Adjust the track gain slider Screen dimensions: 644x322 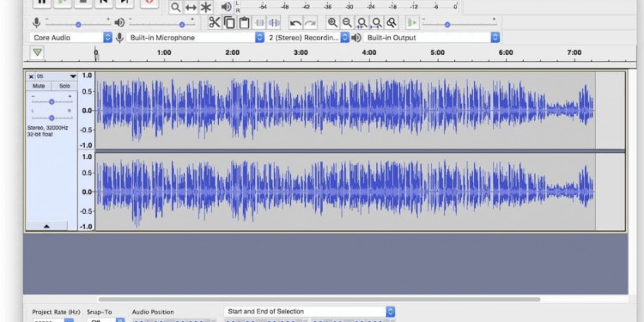52,101
